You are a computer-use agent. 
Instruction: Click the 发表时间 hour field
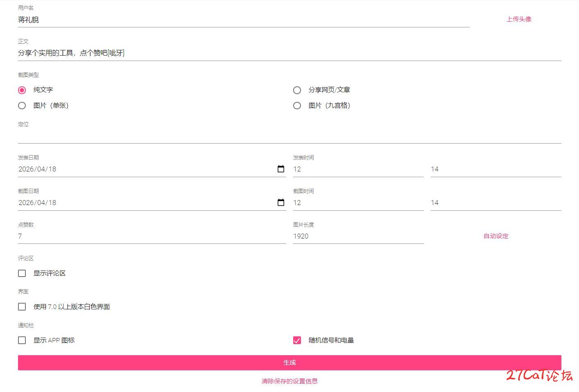[358, 169]
